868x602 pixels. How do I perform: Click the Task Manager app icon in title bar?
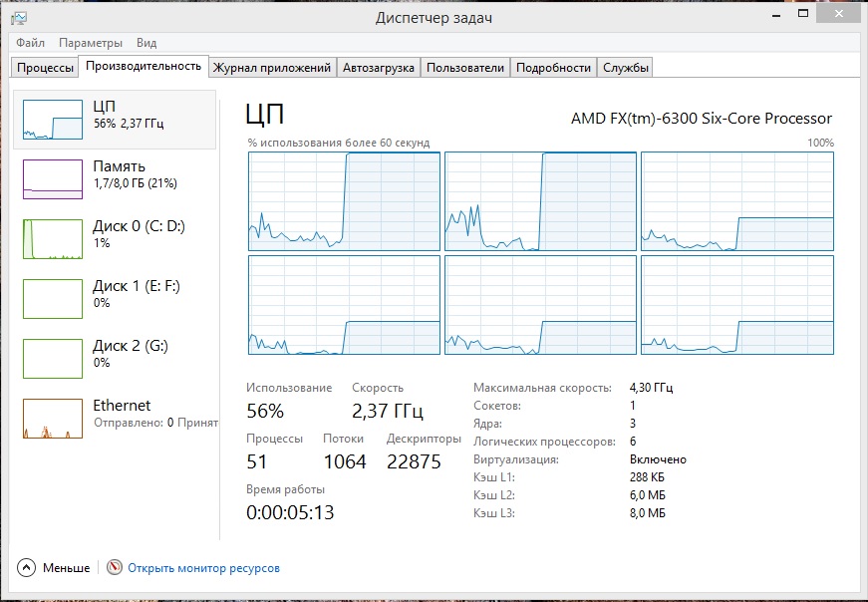pos(19,18)
